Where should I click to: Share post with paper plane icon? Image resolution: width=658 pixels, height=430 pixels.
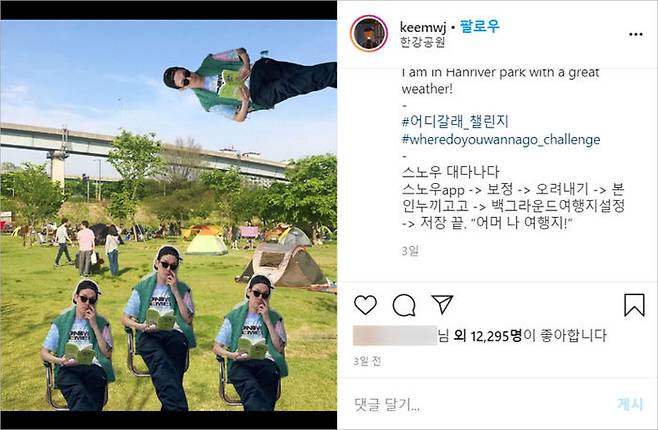pos(442,304)
